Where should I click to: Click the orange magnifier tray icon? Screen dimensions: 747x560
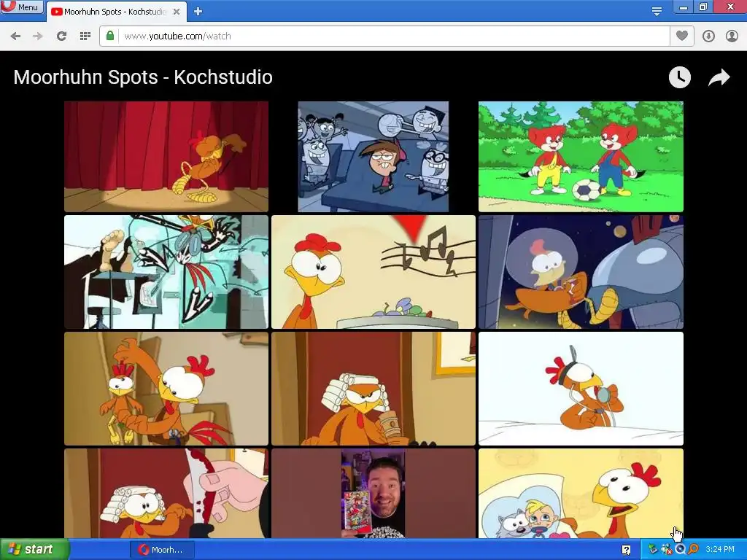693,550
